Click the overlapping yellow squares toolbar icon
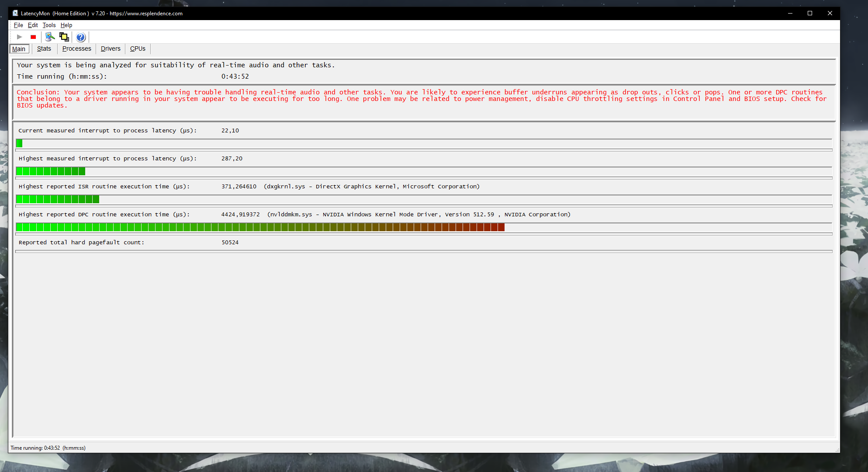868x472 pixels. (64, 37)
